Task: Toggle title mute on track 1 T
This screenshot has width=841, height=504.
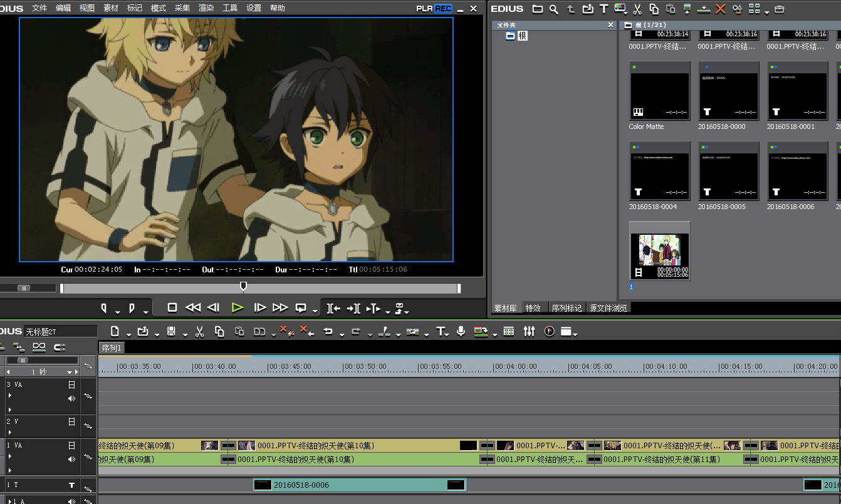Action: (x=71, y=485)
